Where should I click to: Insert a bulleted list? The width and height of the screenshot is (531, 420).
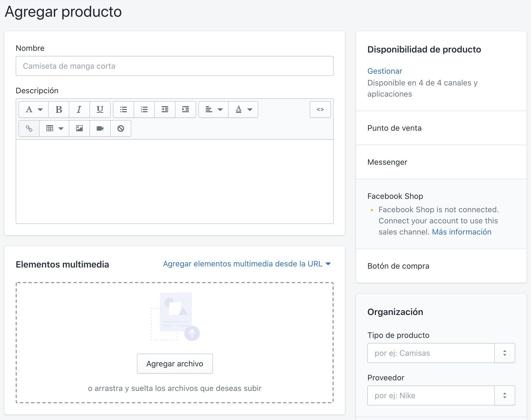[124, 109]
